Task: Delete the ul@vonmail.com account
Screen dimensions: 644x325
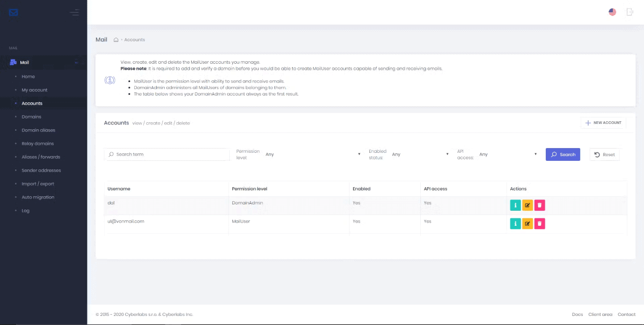Action: (x=540, y=224)
